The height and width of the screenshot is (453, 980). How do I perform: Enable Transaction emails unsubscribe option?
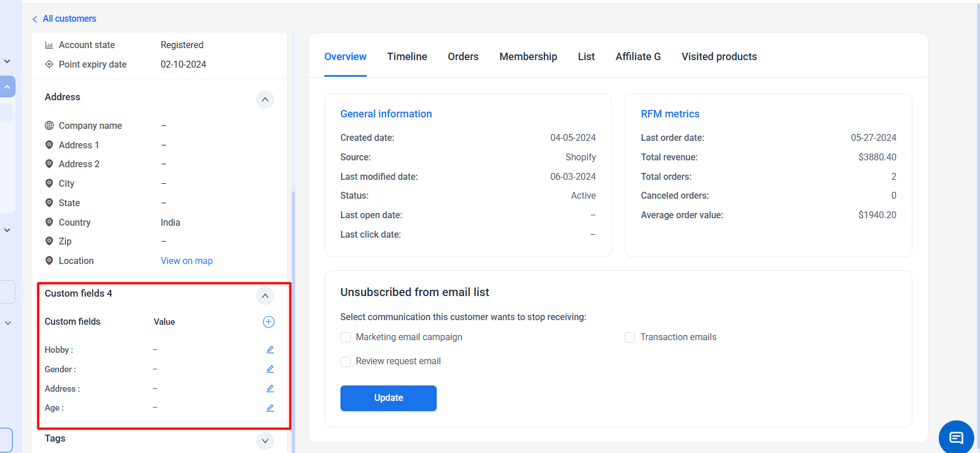(630, 337)
